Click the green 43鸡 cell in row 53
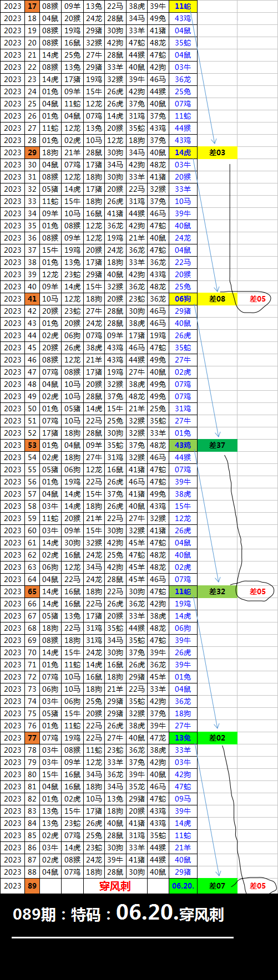This screenshot has height=980, width=278. tap(183, 445)
